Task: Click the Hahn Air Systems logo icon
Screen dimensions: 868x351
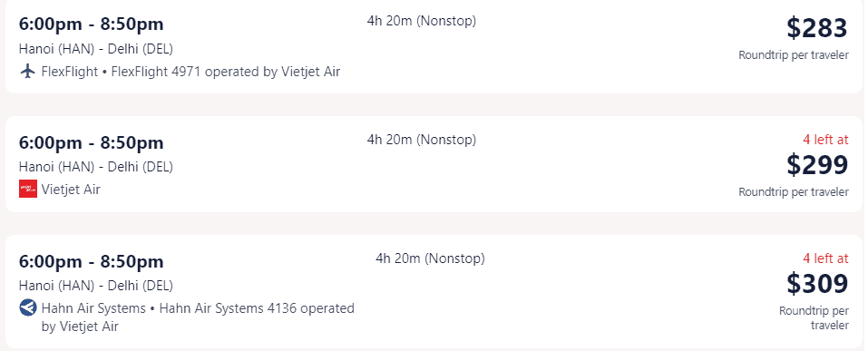Action: [28, 307]
